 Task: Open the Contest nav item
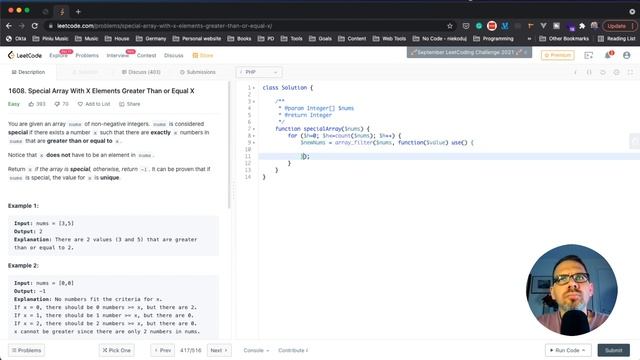[147, 56]
